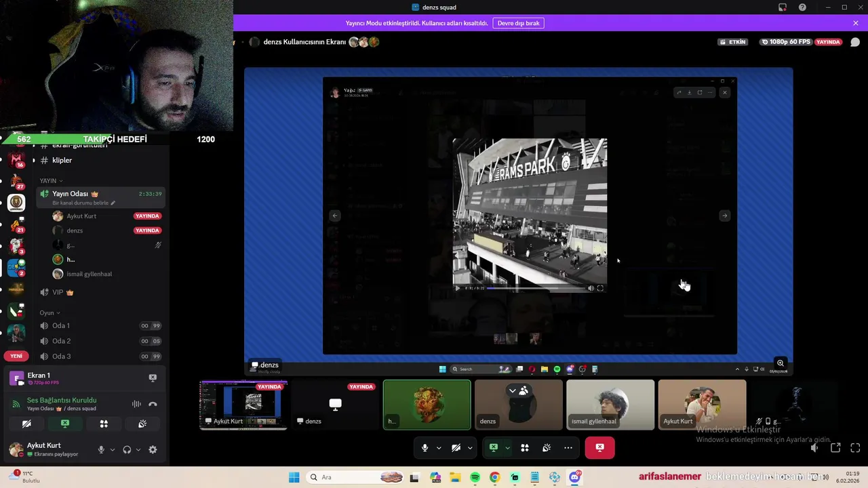Toggle screen share in the voice panel
Image resolution: width=868 pixels, height=488 pixels.
[x=65, y=424]
